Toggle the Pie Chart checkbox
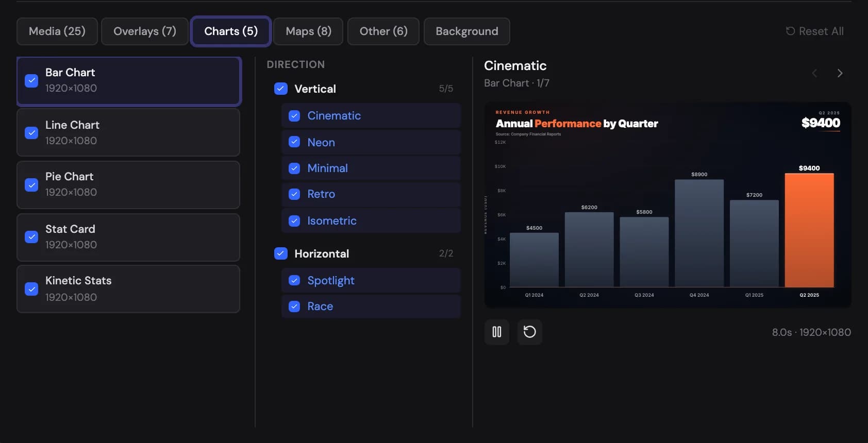Image resolution: width=868 pixels, height=443 pixels. pos(31,185)
